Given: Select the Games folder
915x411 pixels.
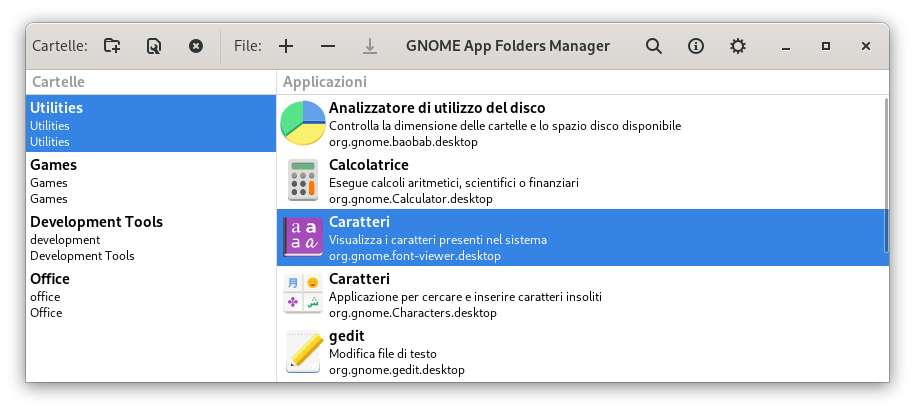Looking at the screenshot, I should click(151, 181).
